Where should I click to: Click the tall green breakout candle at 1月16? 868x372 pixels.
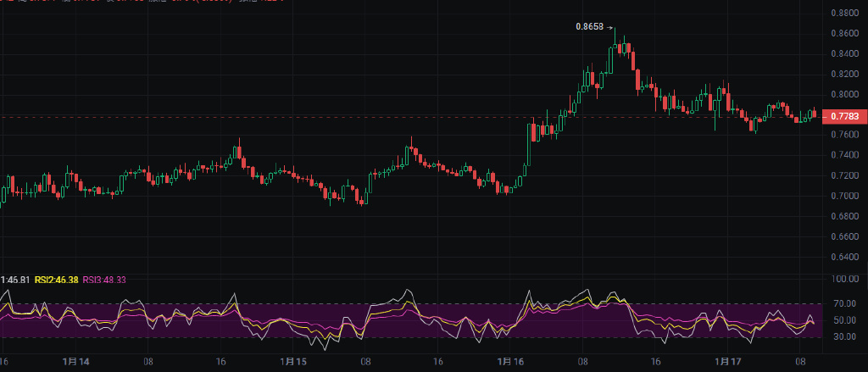click(x=530, y=144)
